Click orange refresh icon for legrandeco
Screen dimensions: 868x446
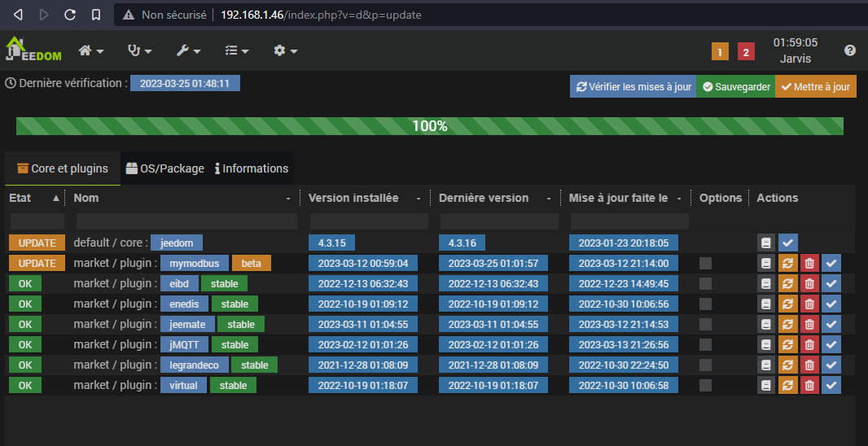(787, 365)
